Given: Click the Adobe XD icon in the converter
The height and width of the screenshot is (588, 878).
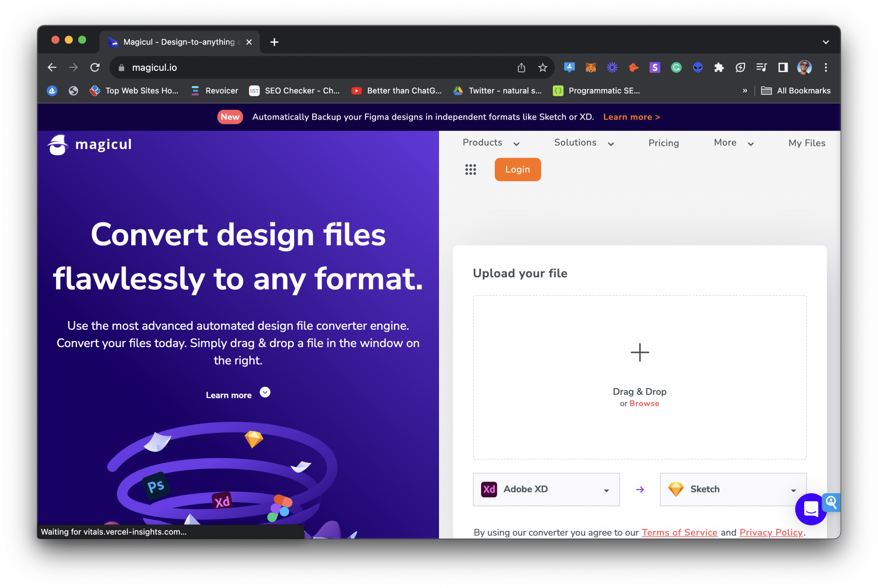Looking at the screenshot, I should pos(489,489).
